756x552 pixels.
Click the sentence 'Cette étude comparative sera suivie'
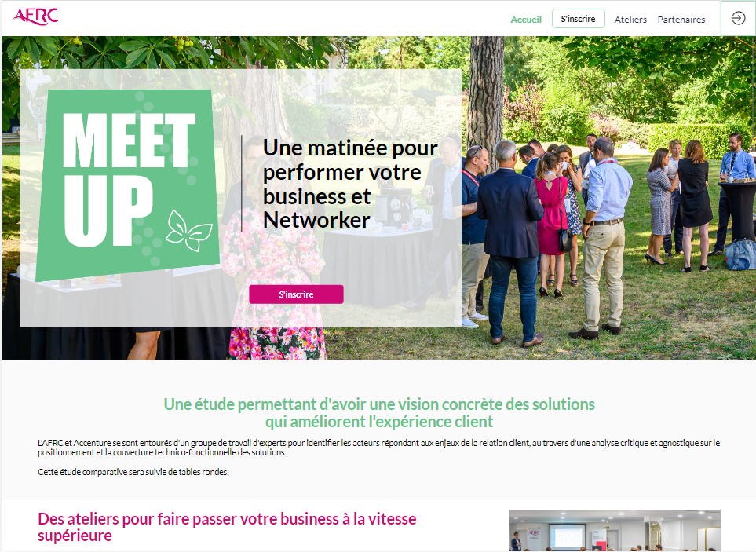tap(133, 472)
